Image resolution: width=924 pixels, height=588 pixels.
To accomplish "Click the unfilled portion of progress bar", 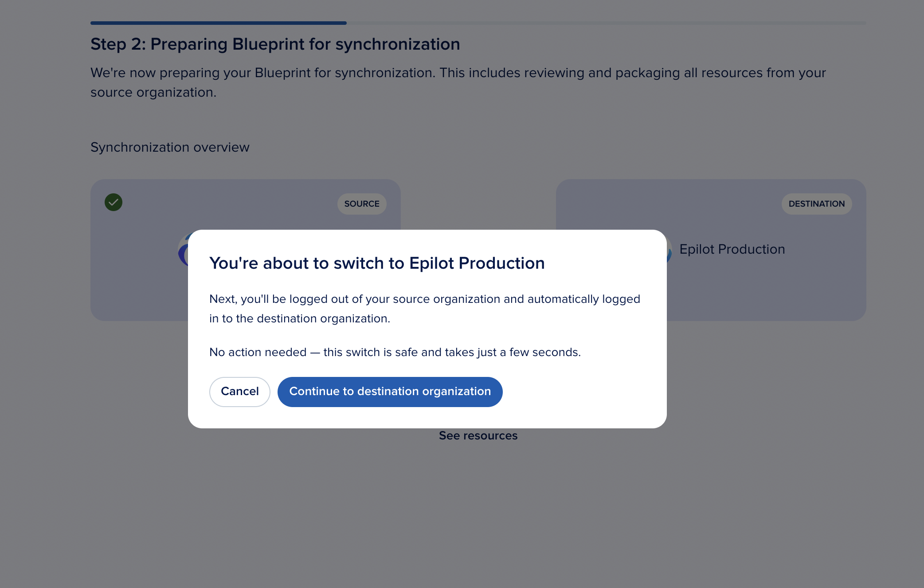I will point(606,23).
